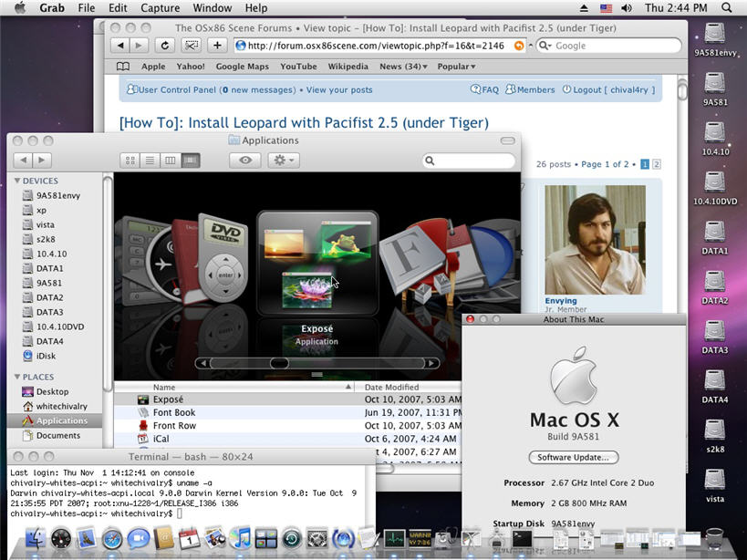Select the vista desktop drive icon
The width and height of the screenshot is (747, 560).
click(x=714, y=486)
